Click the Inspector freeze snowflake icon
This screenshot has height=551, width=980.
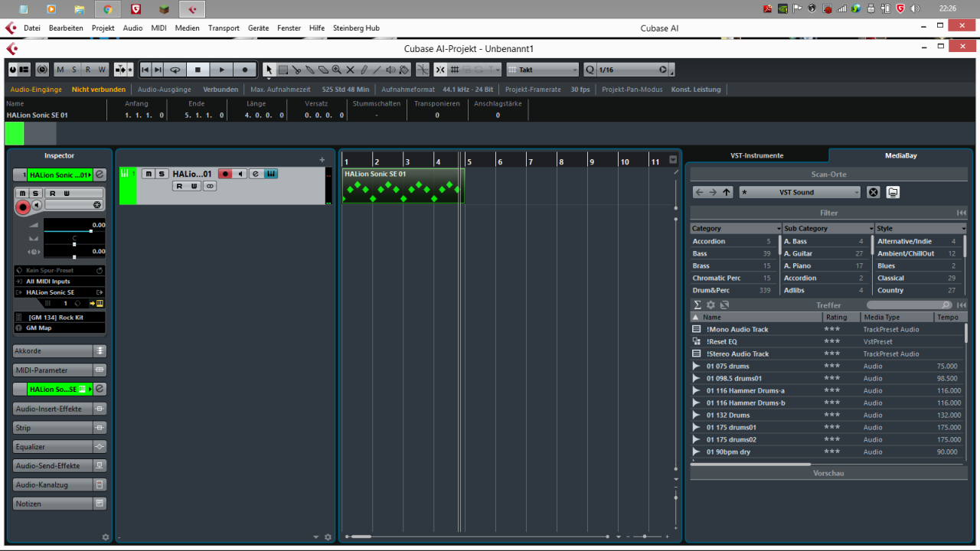pyautogui.click(x=97, y=204)
